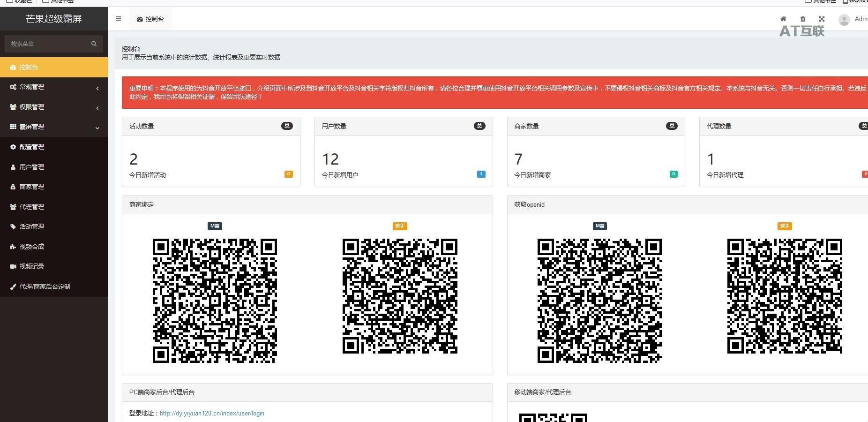Click the green 0 badge for 今日新增商家
868x422 pixels.
(673, 174)
